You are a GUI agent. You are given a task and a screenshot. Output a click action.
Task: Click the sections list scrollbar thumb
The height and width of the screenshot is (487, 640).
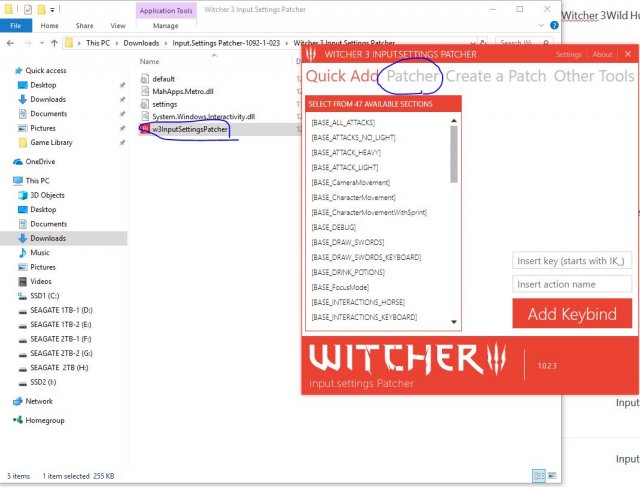454,145
